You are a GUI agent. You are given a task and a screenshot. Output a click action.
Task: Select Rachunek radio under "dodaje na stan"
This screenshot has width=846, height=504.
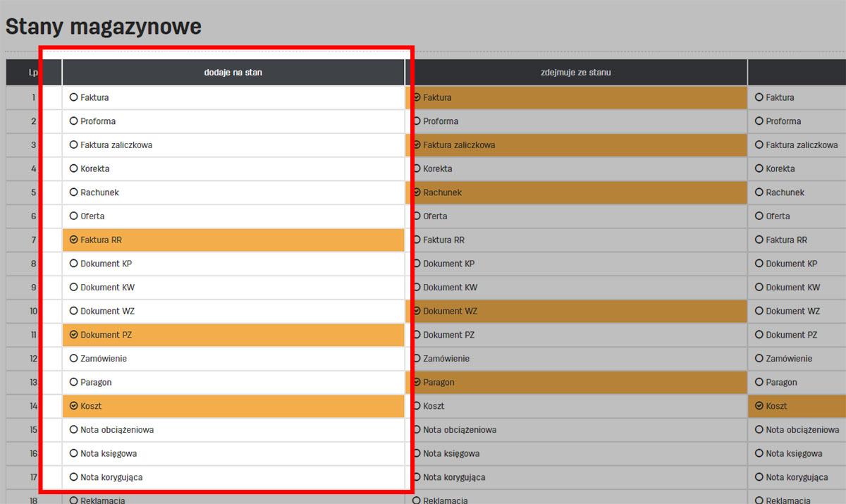[74, 192]
